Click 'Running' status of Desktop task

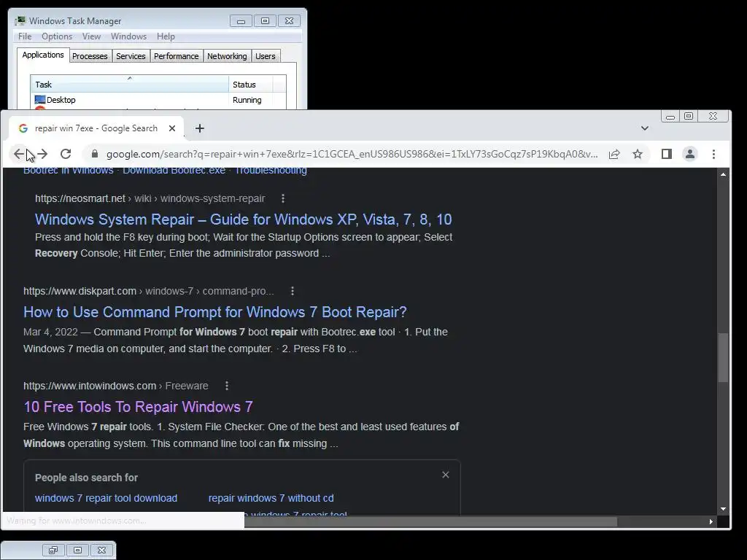click(x=247, y=100)
